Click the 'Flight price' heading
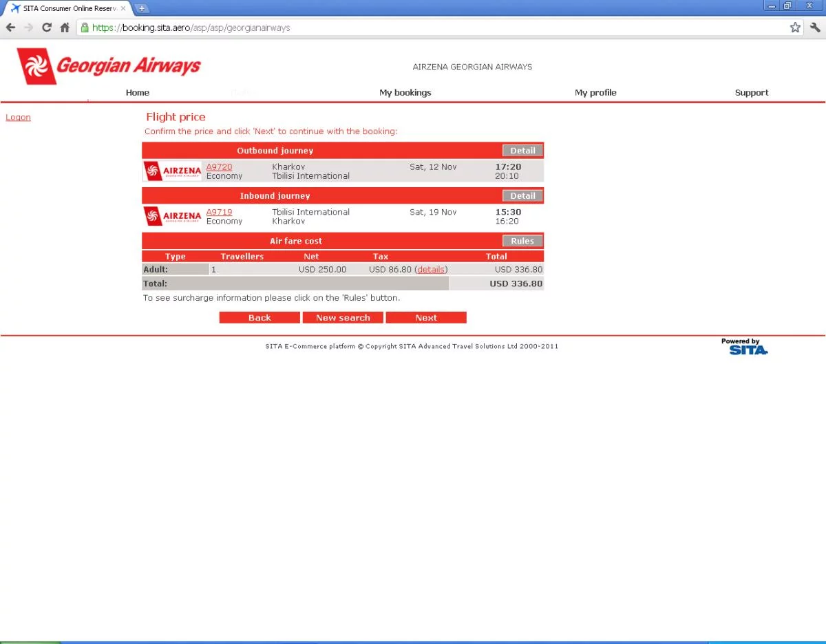 click(x=176, y=117)
